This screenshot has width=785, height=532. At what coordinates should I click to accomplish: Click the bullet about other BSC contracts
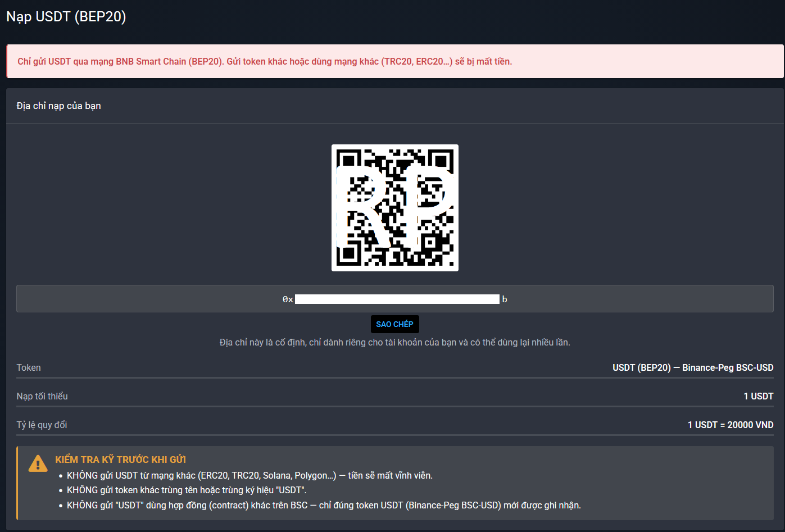(x=324, y=505)
